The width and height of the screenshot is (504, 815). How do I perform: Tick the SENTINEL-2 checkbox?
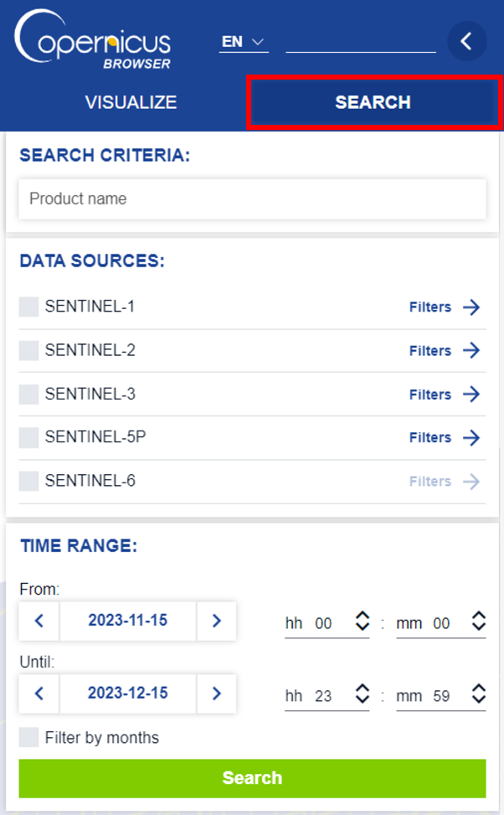(x=28, y=350)
